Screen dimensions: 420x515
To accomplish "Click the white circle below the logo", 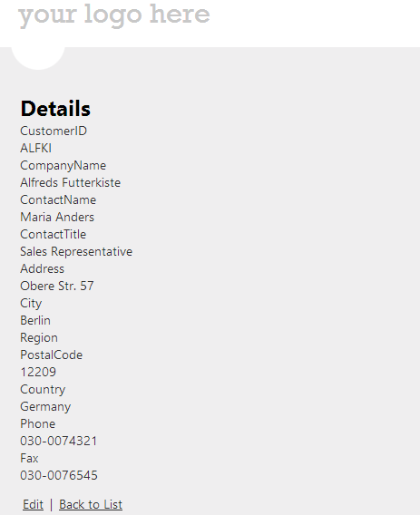I will (38, 58).
